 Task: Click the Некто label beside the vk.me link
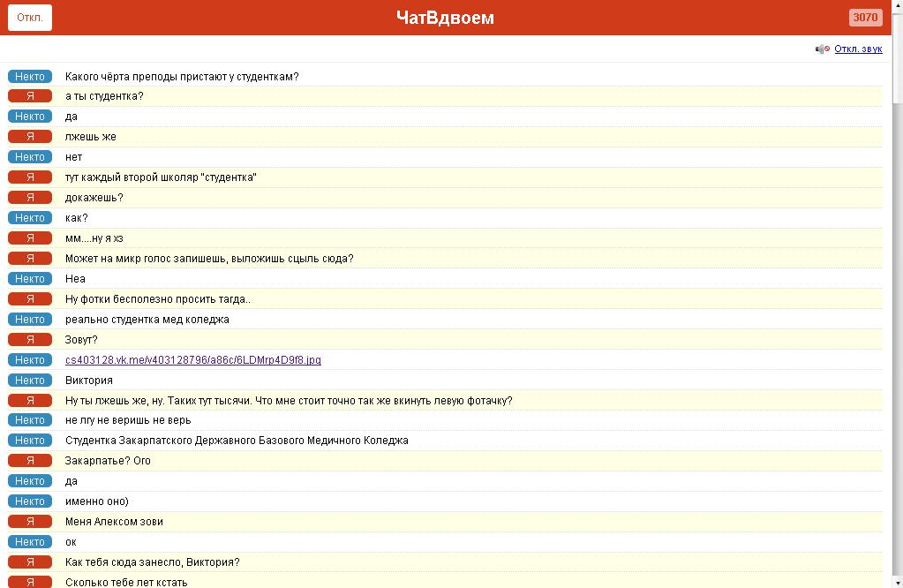(x=30, y=360)
